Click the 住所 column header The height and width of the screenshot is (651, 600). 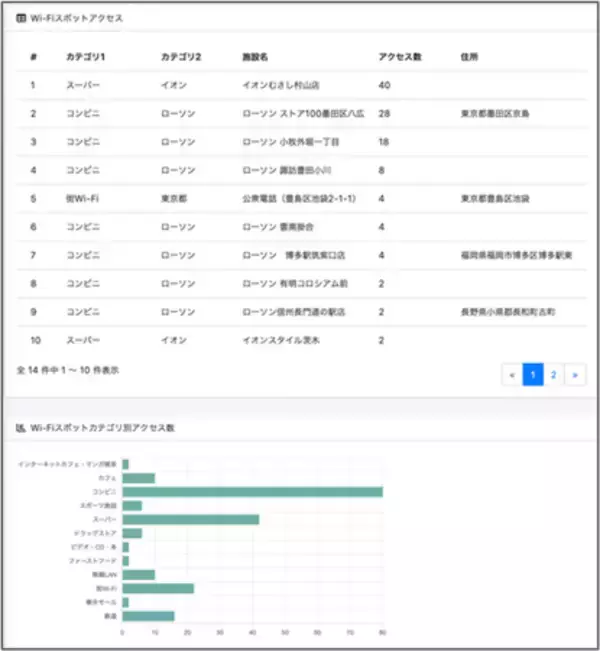pos(469,57)
